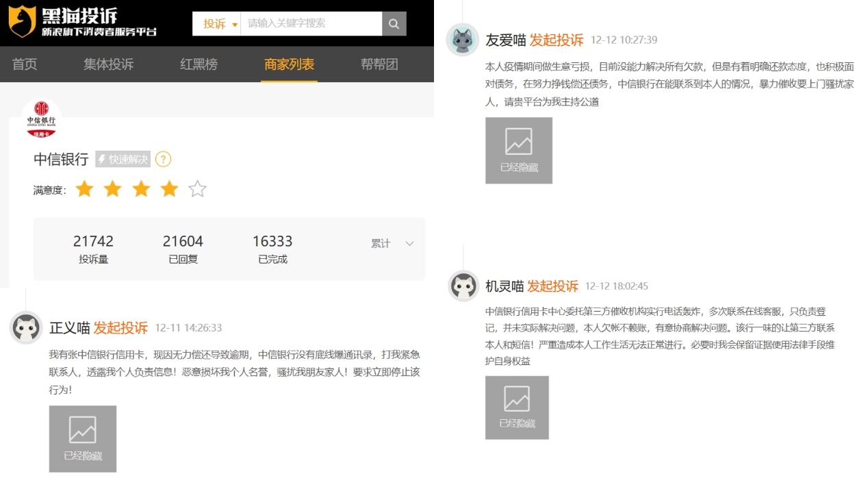Open the 机灵喵 user name
This screenshot has height=489, width=868.
tap(505, 286)
